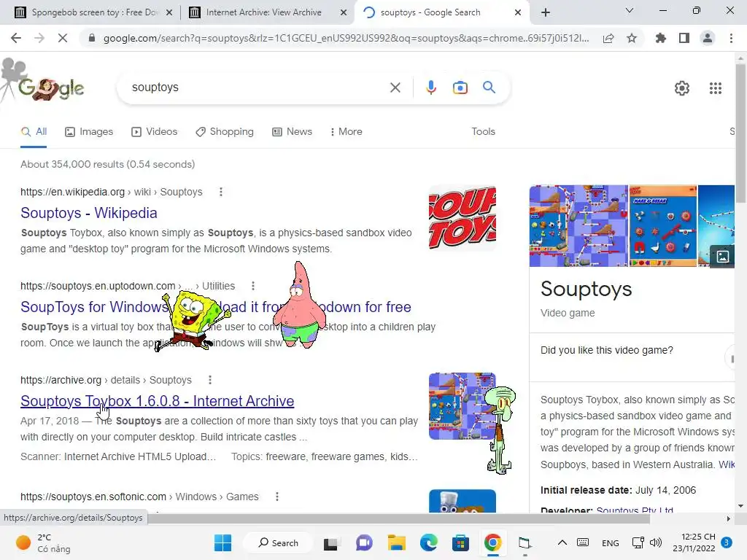Open second knowledge panel screenshot image
747x560 pixels.
(x=663, y=226)
